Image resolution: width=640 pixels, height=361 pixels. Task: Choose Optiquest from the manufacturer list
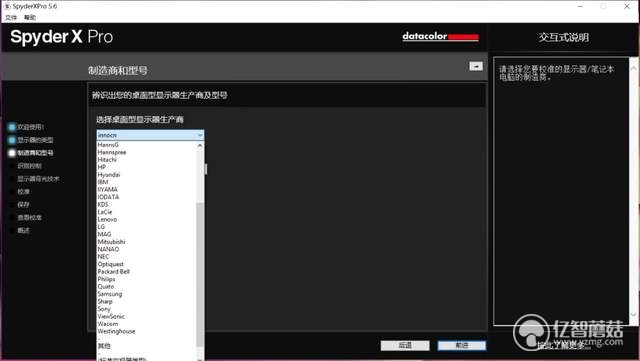[147, 264]
